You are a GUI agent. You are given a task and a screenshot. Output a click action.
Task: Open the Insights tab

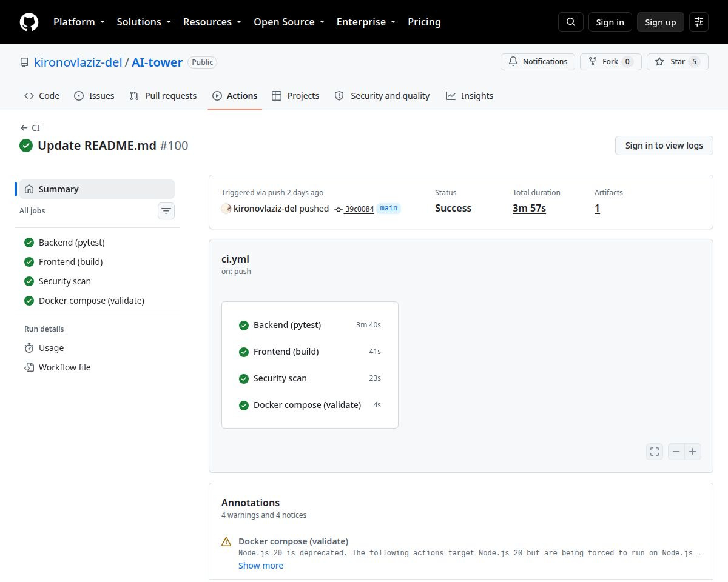pos(470,96)
